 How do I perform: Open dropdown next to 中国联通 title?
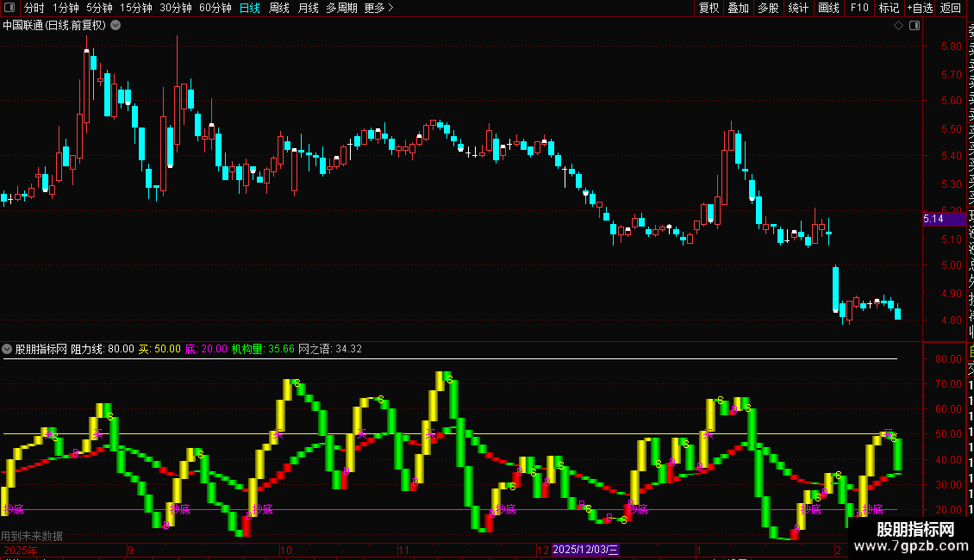tap(116, 26)
